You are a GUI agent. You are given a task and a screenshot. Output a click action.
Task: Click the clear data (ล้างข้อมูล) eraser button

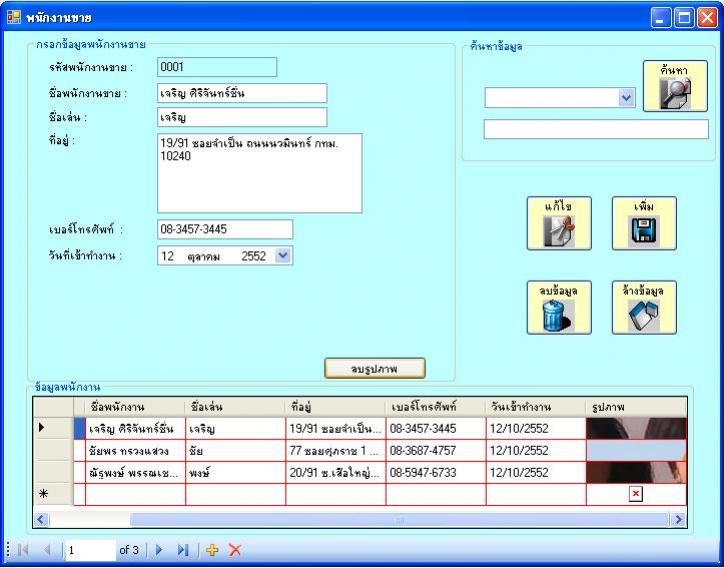pyautogui.click(x=643, y=306)
